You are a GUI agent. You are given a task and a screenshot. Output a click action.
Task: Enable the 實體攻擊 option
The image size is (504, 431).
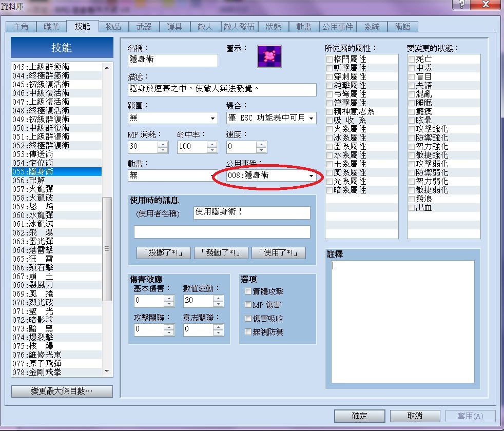click(248, 291)
